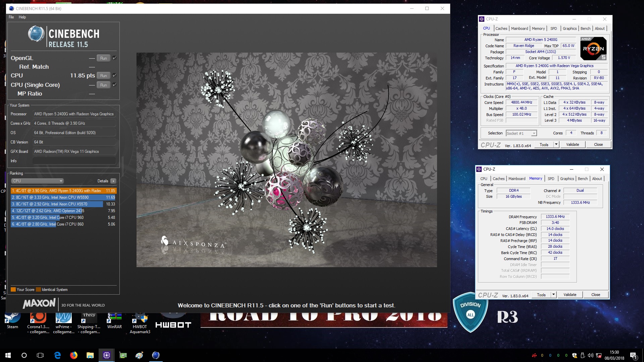Click the rendered scene preview image

tap(286, 160)
